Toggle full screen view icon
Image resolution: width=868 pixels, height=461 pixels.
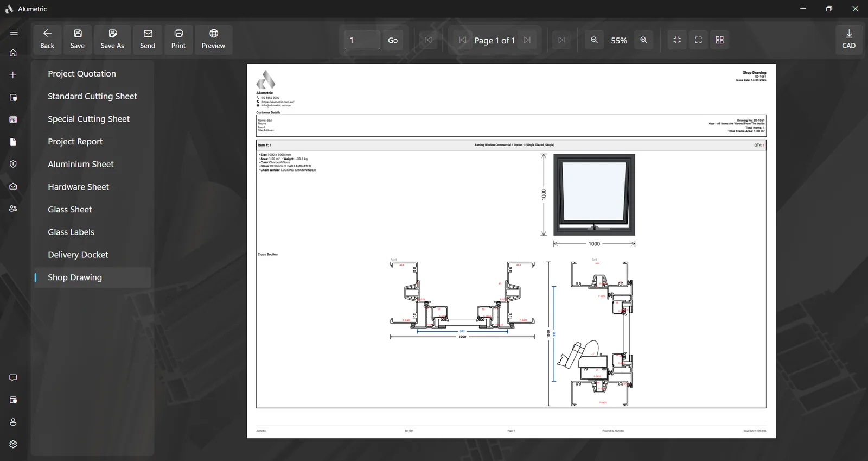click(x=699, y=40)
